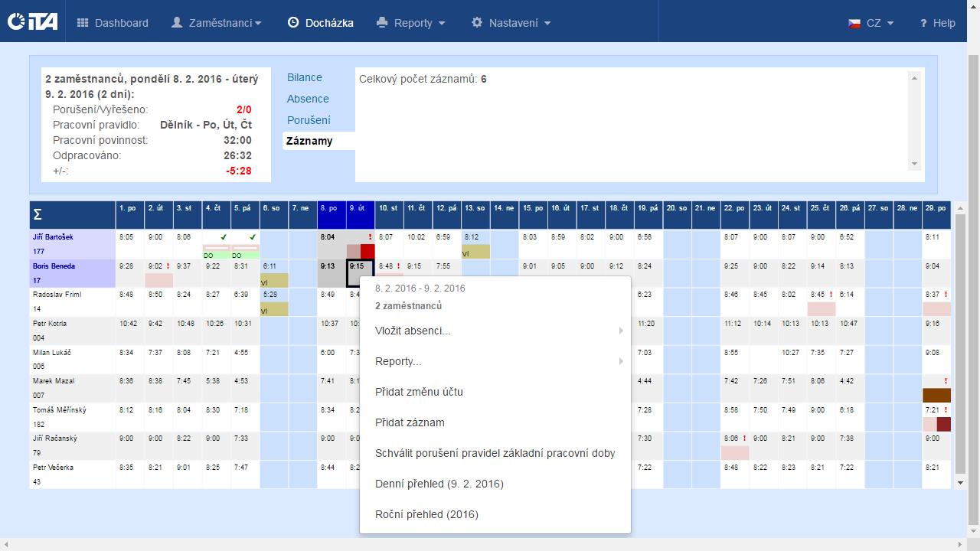Viewport: 980px width, 551px height.
Task: Click the CiTA logo in the navbar
Action: click(x=33, y=22)
